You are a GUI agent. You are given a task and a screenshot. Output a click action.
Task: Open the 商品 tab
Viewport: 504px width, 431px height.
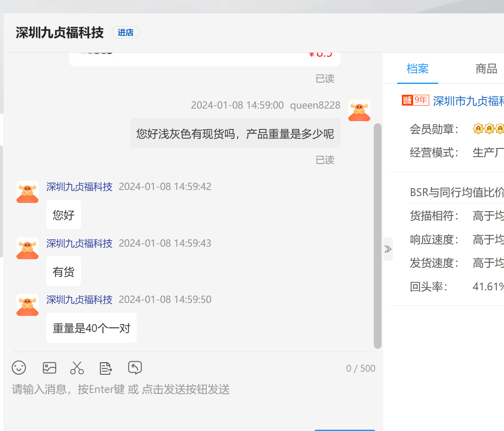click(x=486, y=69)
